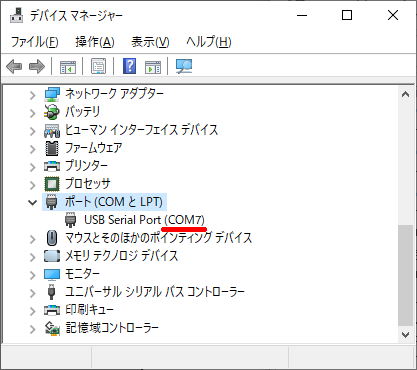Expand the マウスとそのほかのポインティング デバイス node
This screenshot has width=417, height=370.
[33, 239]
